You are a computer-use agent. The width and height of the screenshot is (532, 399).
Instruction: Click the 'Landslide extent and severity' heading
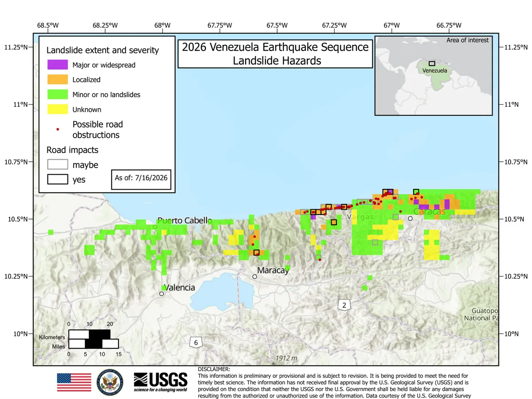pos(102,50)
